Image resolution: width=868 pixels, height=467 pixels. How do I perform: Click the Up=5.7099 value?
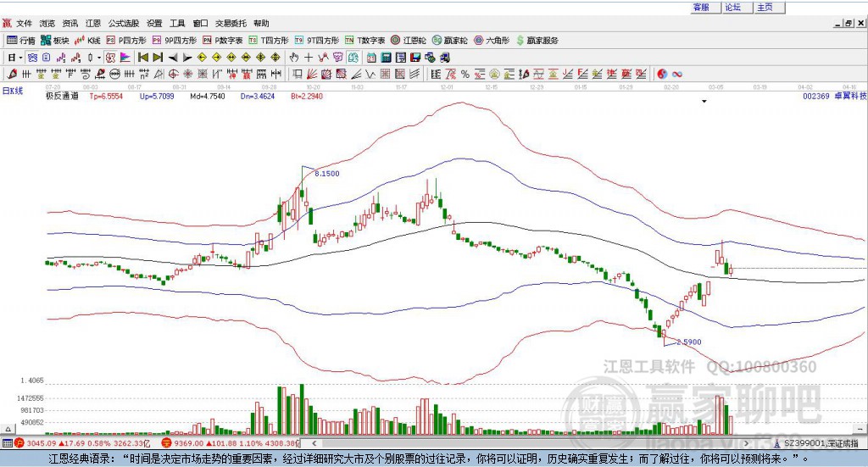(x=157, y=96)
